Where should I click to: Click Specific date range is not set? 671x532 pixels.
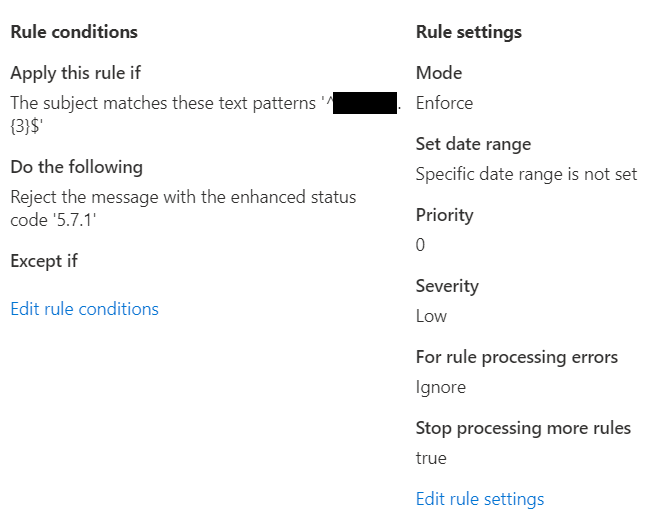526,174
